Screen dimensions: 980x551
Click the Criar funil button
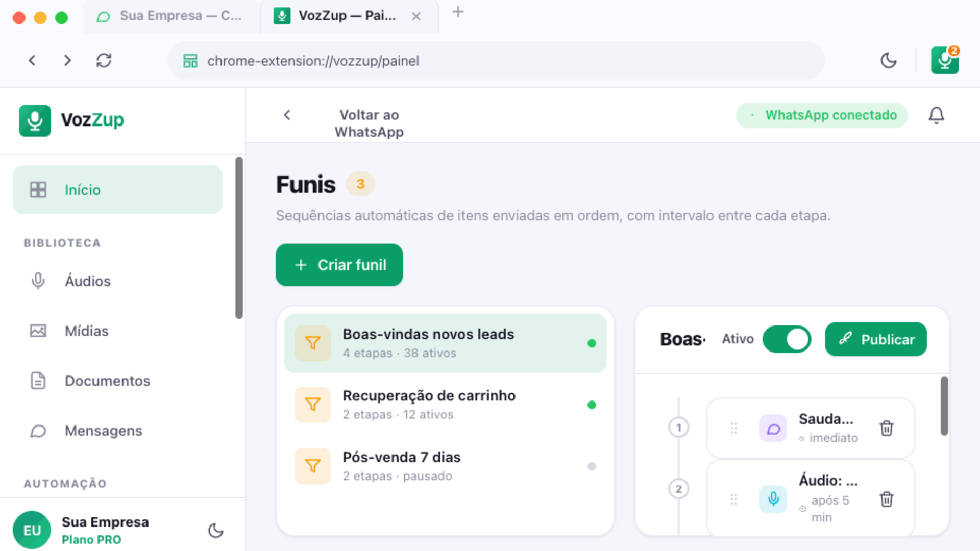pos(339,265)
